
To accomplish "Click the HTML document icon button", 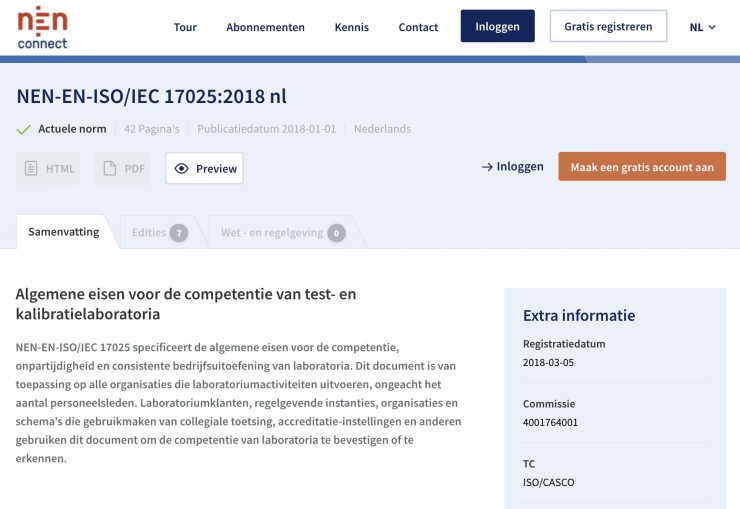I will [48, 168].
